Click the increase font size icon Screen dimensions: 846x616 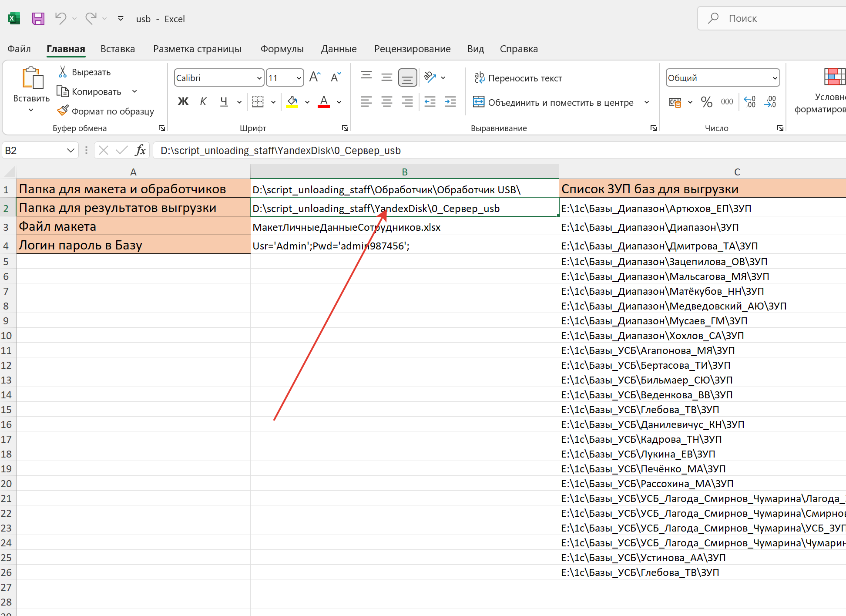(315, 77)
